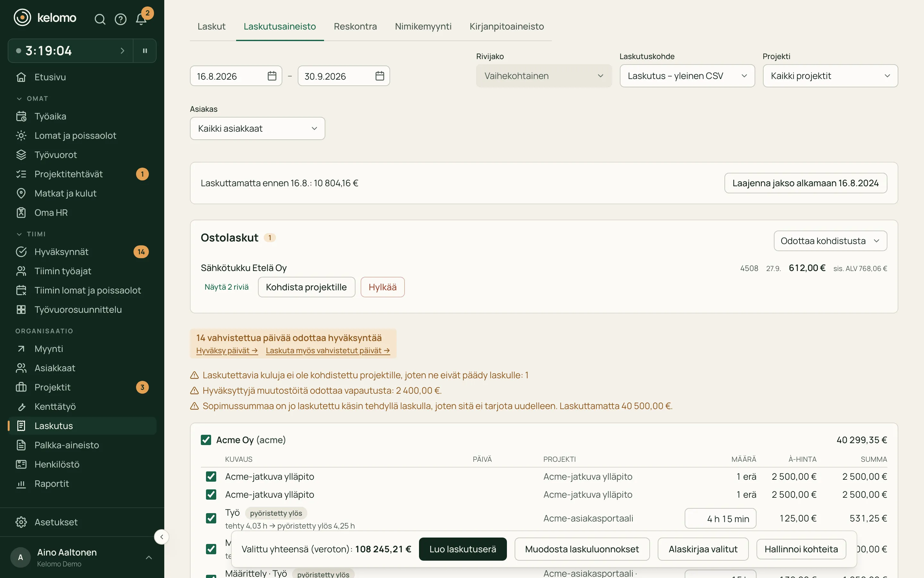The width and height of the screenshot is (924, 578).
Task: Switch to the Laskut tab
Action: click(211, 26)
